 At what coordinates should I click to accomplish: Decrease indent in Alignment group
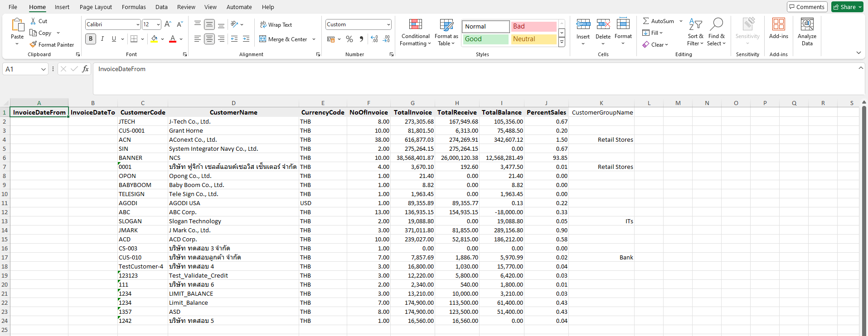[x=234, y=39]
